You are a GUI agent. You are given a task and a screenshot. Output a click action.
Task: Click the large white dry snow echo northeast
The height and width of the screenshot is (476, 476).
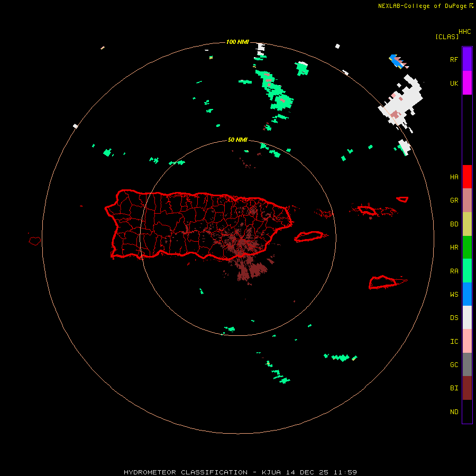click(x=402, y=102)
